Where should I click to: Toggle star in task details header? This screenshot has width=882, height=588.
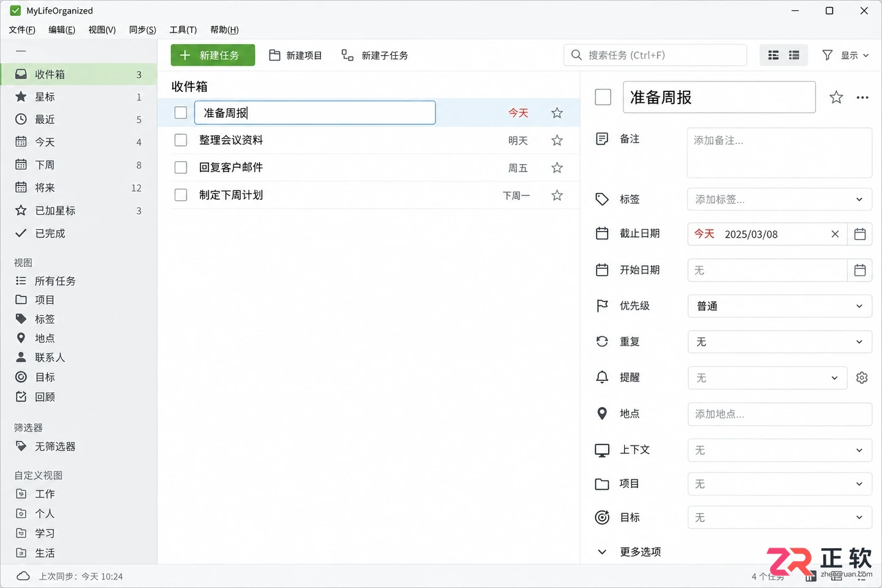[836, 97]
